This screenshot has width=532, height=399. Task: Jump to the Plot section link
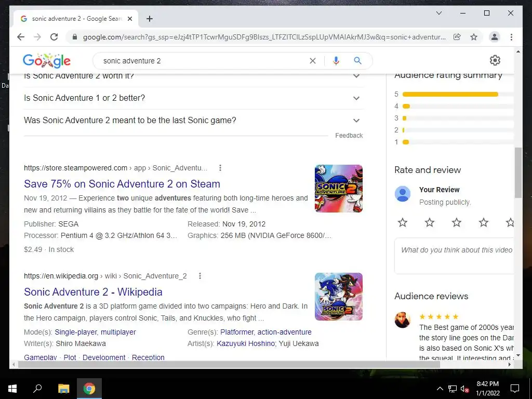pyautogui.click(x=70, y=357)
